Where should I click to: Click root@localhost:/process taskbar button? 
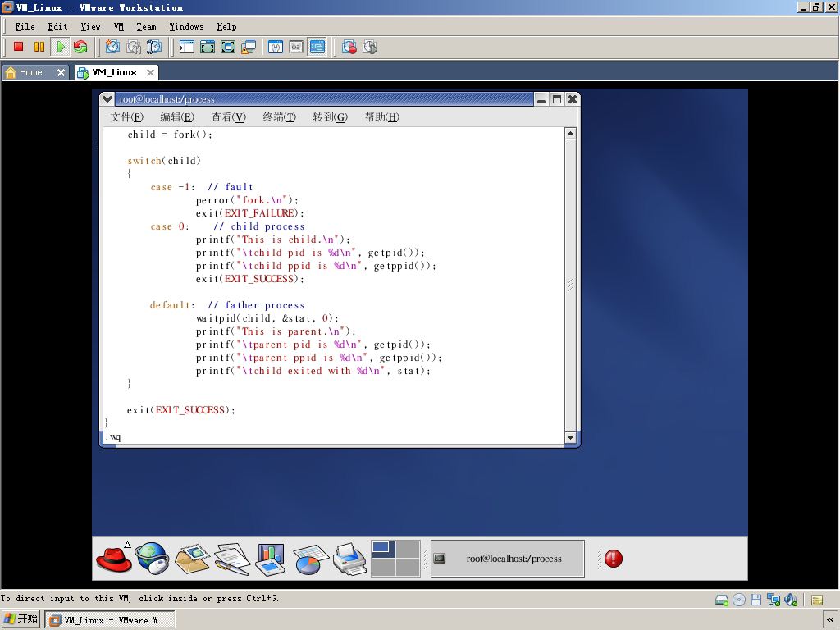click(x=507, y=559)
